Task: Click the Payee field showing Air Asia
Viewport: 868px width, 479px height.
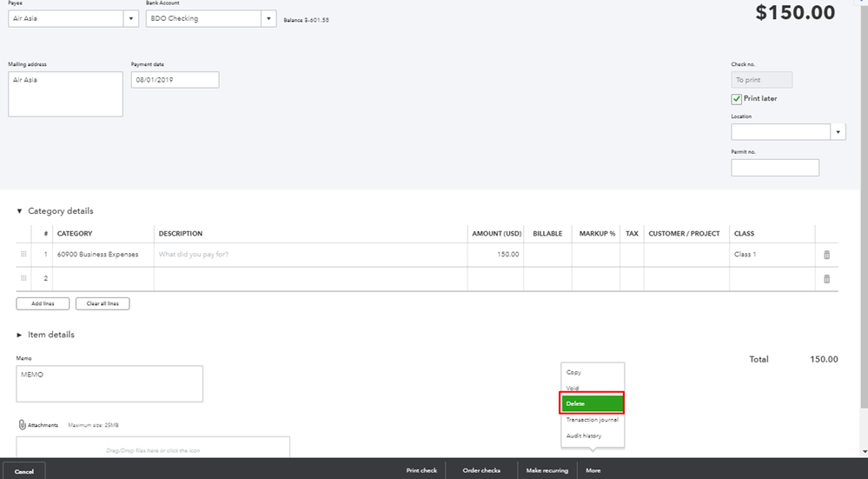Action: coord(66,18)
